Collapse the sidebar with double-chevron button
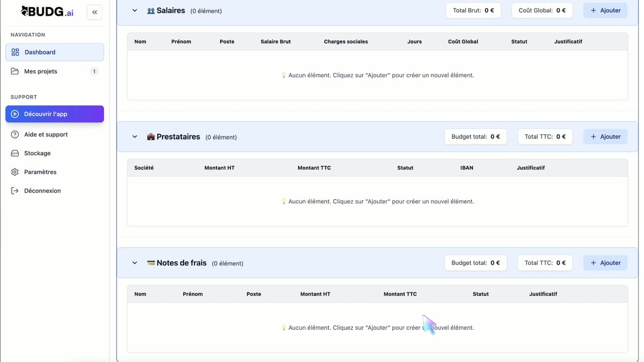The height and width of the screenshot is (362, 644). pyautogui.click(x=94, y=12)
